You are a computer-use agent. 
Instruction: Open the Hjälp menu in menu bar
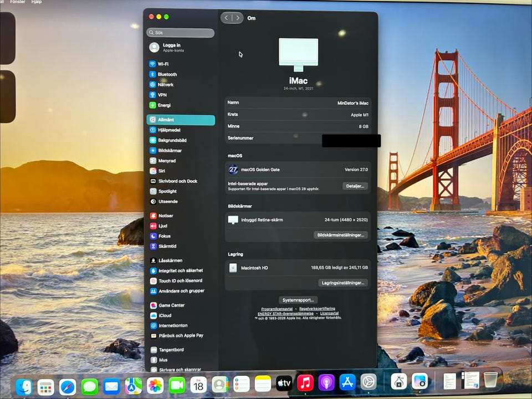(37, 2)
